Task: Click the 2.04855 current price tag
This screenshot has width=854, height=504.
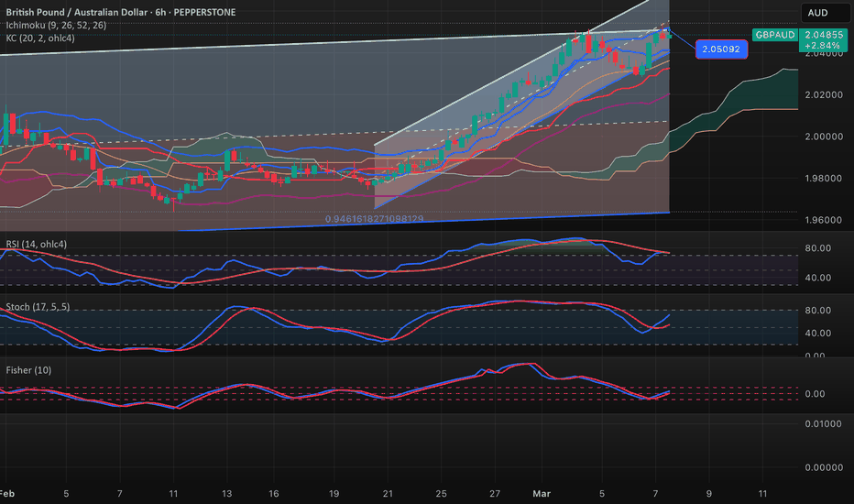Action: pyautogui.click(x=826, y=35)
